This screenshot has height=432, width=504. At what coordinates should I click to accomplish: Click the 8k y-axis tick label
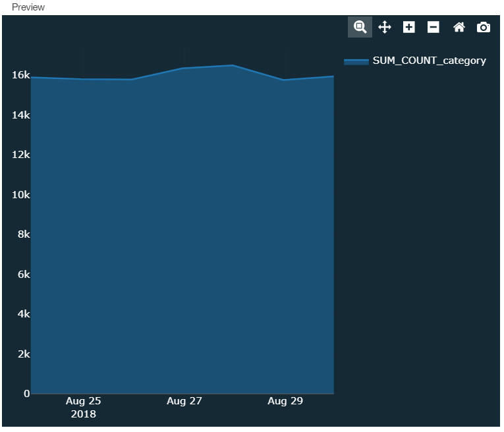pos(24,234)
